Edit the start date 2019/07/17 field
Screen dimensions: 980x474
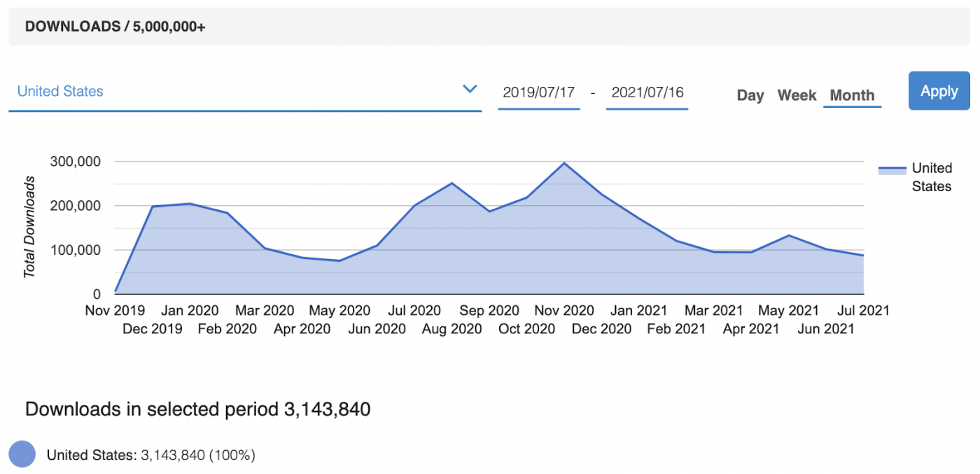click(538, 92)
